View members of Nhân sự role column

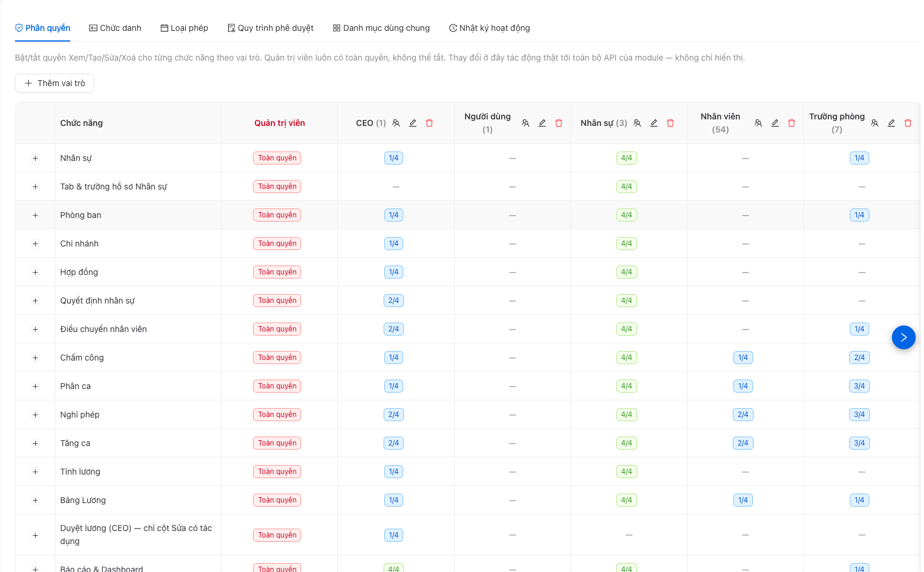point(637,123)
